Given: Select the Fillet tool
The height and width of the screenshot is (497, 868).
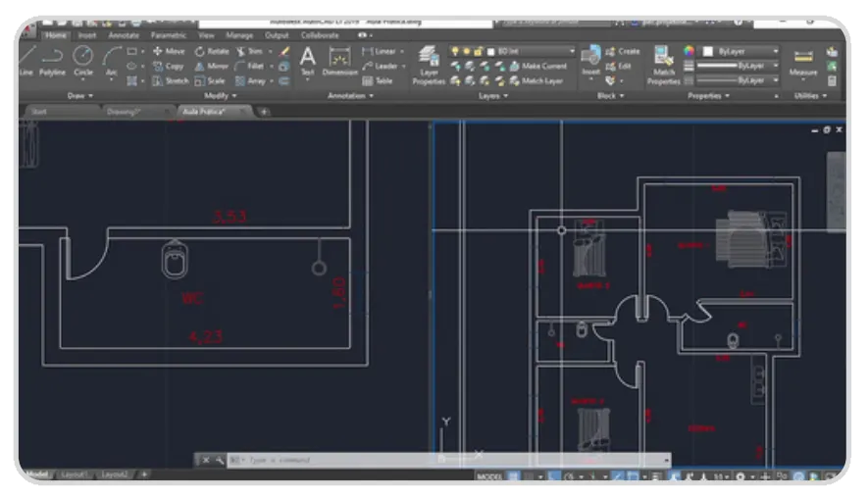Looking at the screenshot, I should [x=250, y=66].
